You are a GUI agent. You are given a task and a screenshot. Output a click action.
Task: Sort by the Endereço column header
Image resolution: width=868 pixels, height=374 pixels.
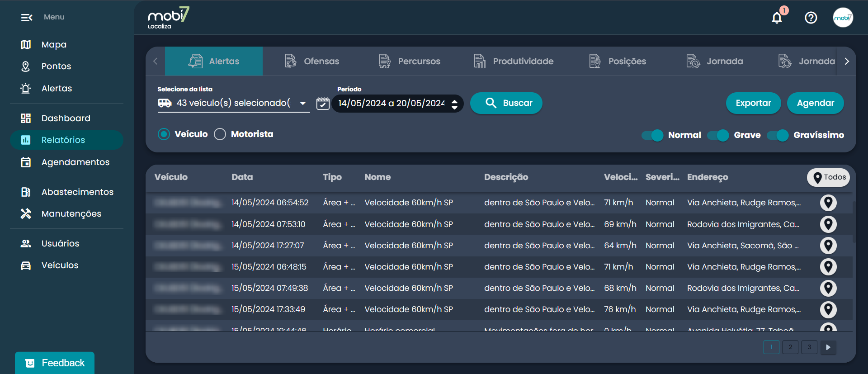(708, 177)
